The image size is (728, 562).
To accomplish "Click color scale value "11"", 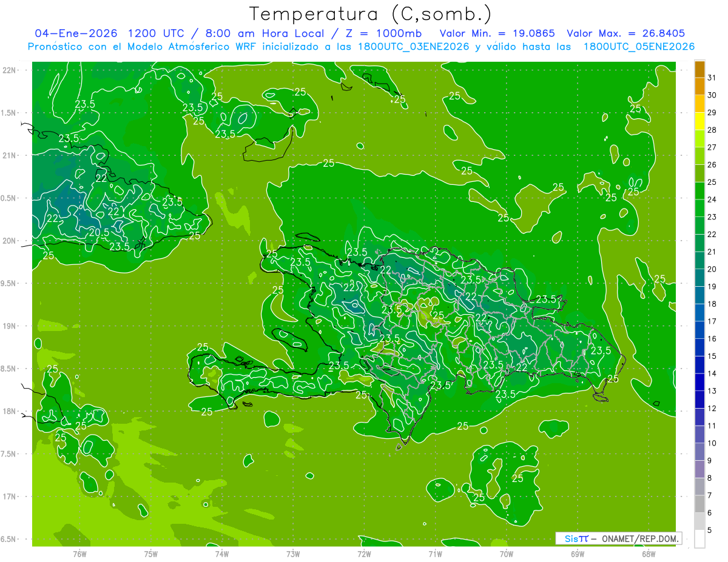I will (712, 426).
